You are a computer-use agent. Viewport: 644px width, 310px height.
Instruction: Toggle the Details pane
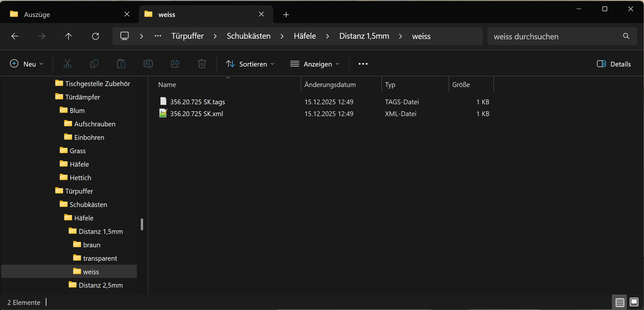pyautogui.click(x=614, y=64)
